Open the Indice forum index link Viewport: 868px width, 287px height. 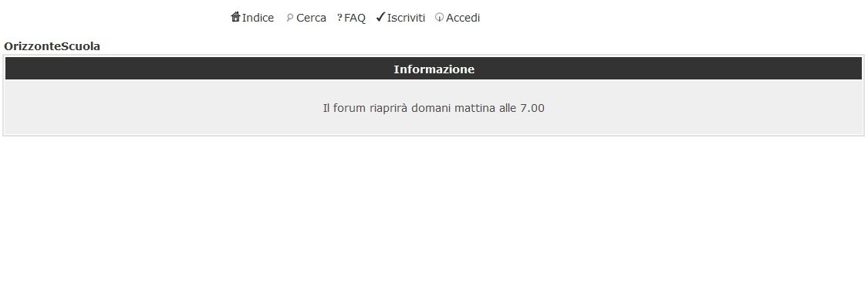[258, 18]
